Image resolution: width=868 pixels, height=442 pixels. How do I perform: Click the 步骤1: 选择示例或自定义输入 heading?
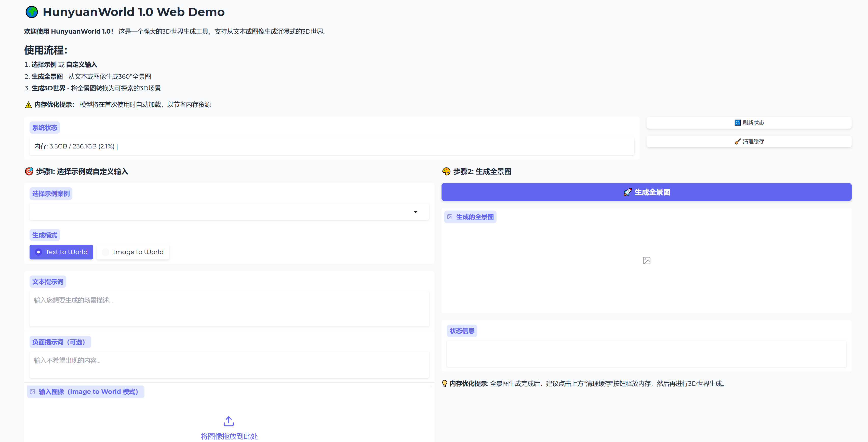coord(82,171)
